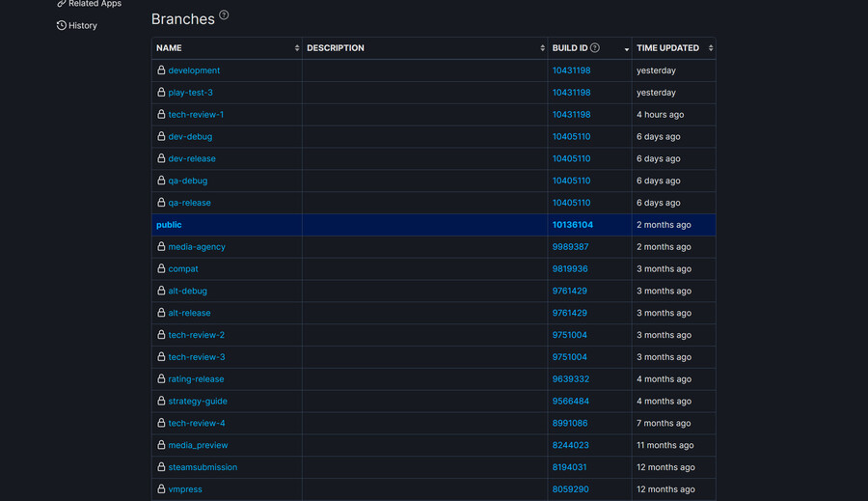Click the Build ID help question icon

click(x=595, y=48)
